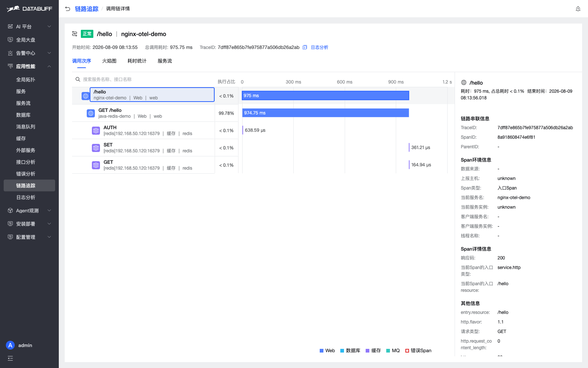Select the AUTH redis span row
The image size is (588, 368).
tap(143, 130)
